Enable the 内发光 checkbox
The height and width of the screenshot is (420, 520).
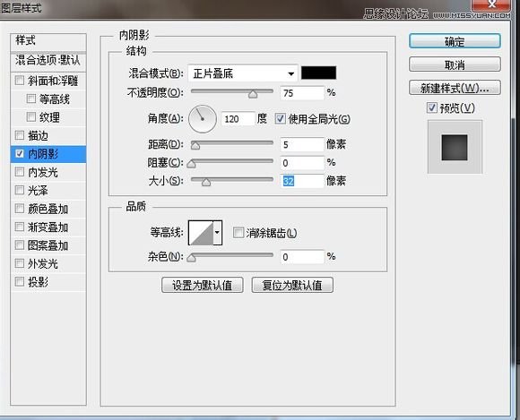click(20, 172)
